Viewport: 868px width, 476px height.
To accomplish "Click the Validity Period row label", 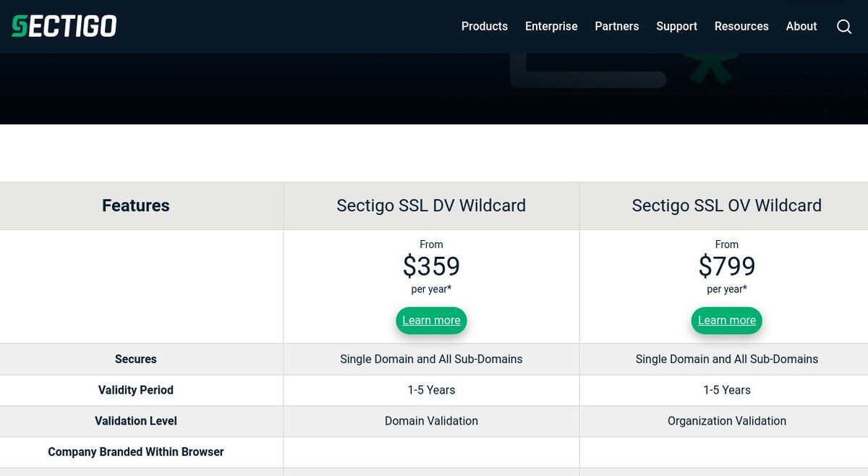I will (136, 390).
